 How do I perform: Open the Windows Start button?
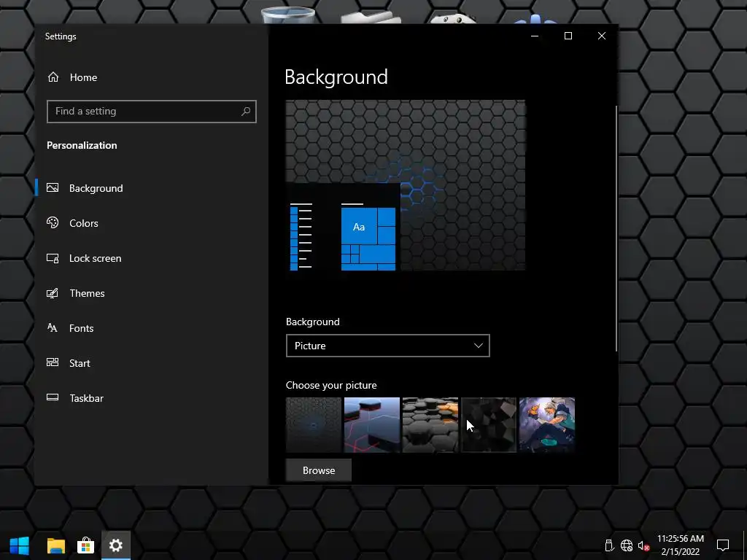[x=20, y=545]
